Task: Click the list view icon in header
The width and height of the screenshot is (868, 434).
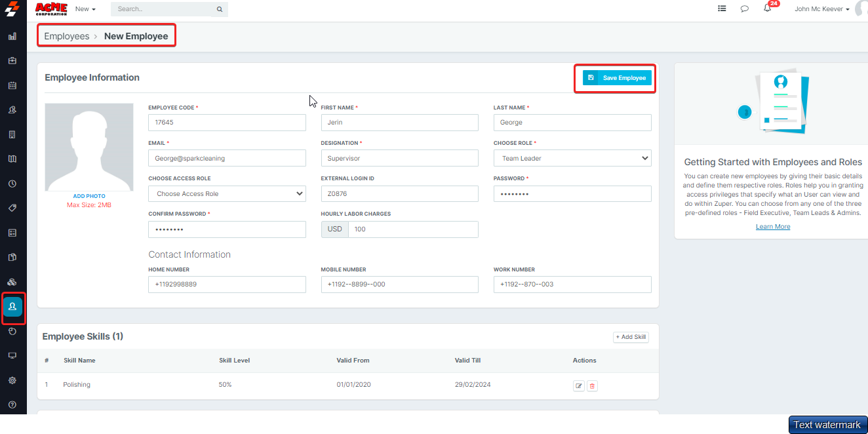Action: coord(722,9)
